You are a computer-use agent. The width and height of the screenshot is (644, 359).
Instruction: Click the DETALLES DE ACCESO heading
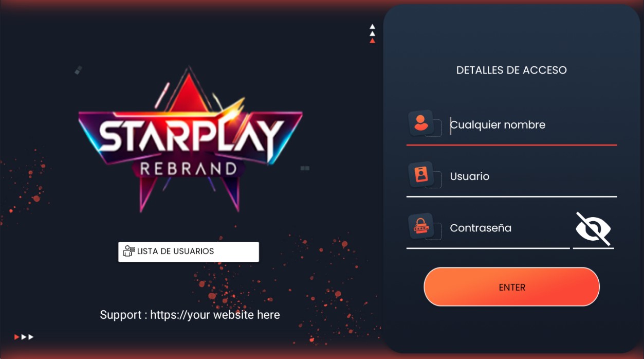pyautogui.click(x=511, y=70)
